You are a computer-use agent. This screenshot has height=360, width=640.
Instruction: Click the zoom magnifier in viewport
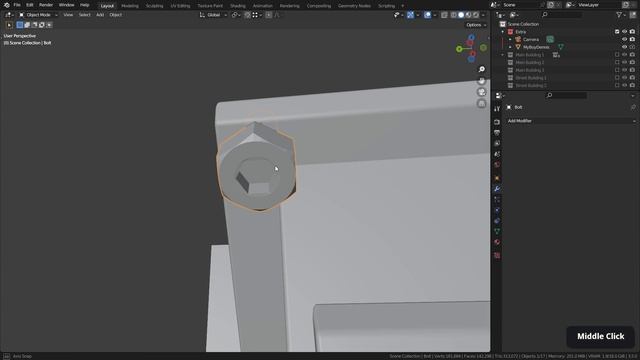pyautogui.click(x=482, y=69)
